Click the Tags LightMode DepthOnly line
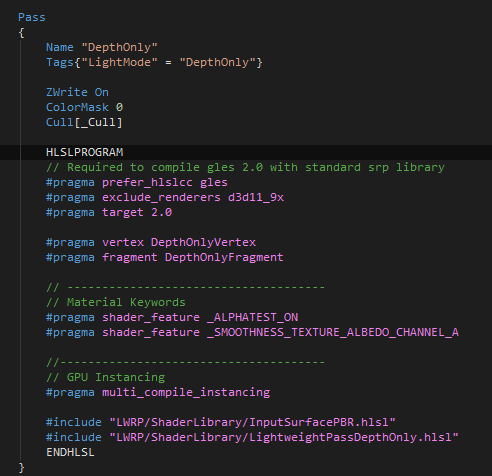Viewport: 492px width, 476px height. pyautogui.click(x=154, y=62)
